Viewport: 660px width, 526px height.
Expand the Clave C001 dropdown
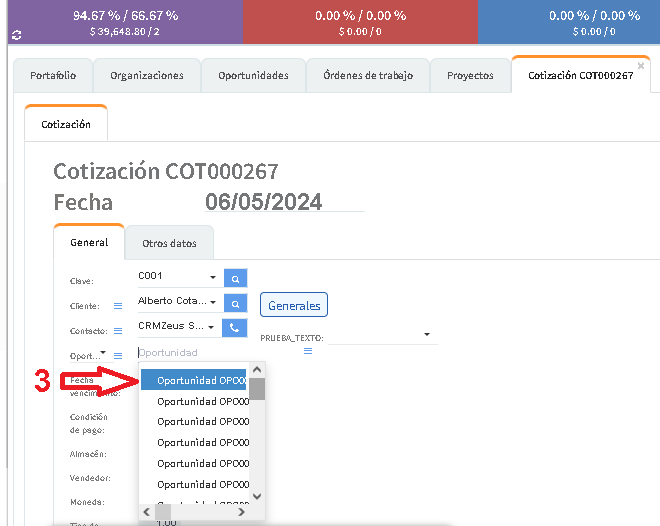coord(213,277)
